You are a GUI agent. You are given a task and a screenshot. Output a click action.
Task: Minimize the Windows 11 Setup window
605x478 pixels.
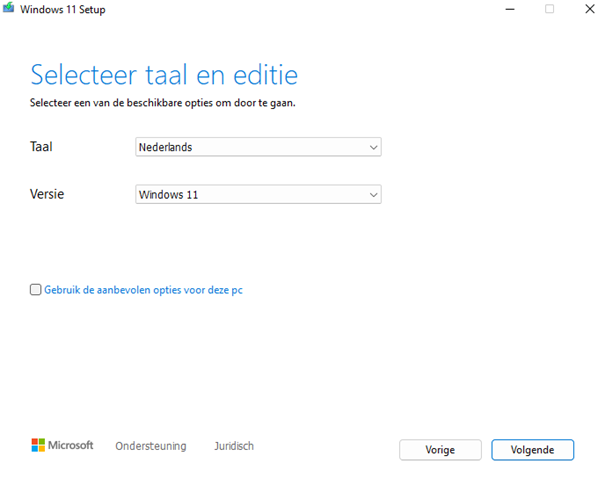[x=510, y=9]
